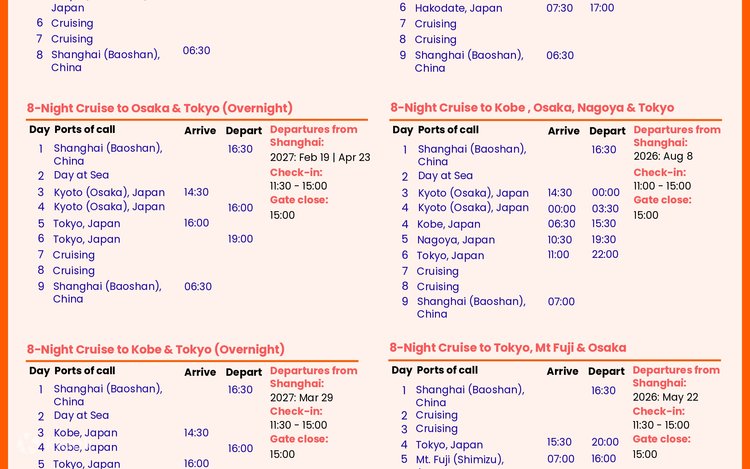Select the Tokyo 19:00 departure time
This screenshot has width=750, height=469.
coord(240,239)
